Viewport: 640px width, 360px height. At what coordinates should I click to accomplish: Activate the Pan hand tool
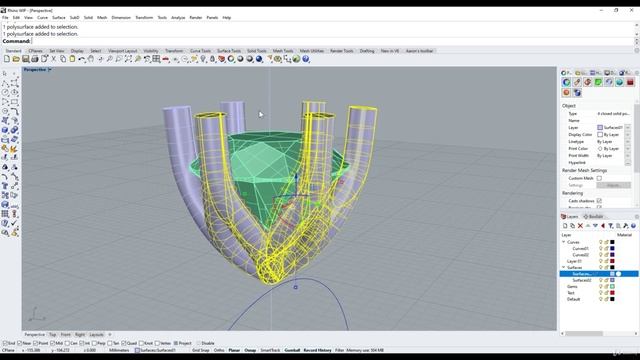(91, 59)
